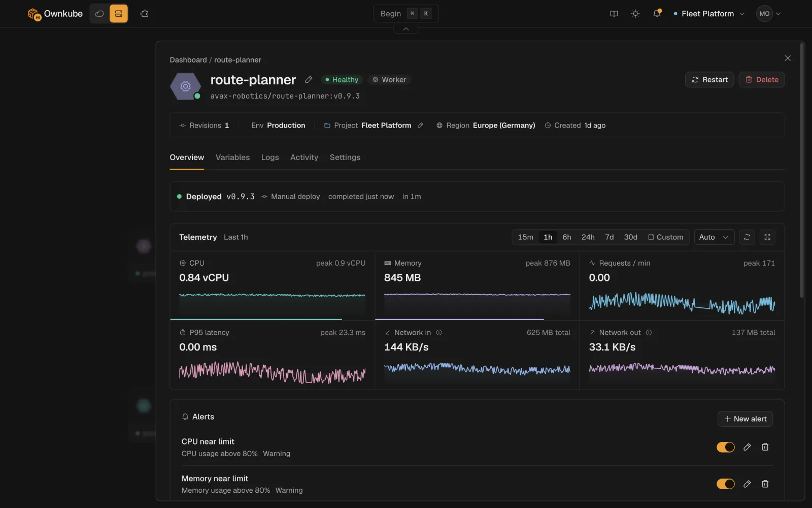The width and height of the screenshot is (812, 508).
Task: Choose the Custom time range
Action: click(x=665, y=237)
